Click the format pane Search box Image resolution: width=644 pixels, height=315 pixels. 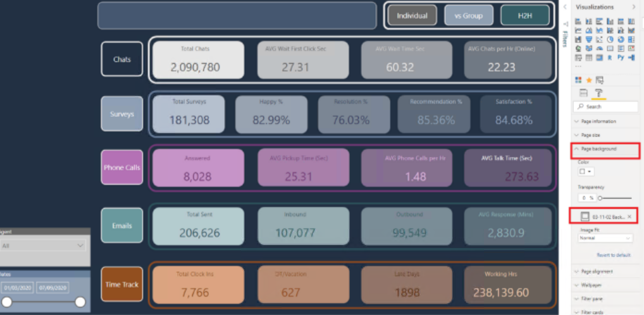tap(606, 107)
